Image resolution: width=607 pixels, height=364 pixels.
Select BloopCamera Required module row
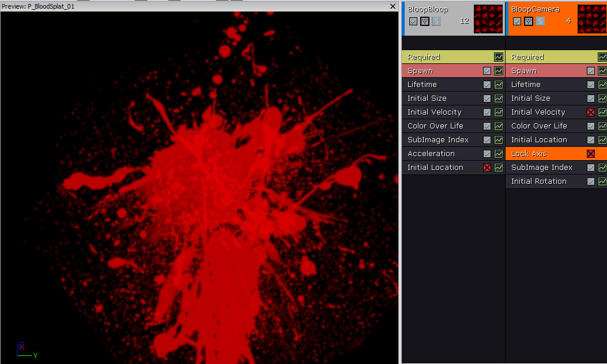point(556,57)
